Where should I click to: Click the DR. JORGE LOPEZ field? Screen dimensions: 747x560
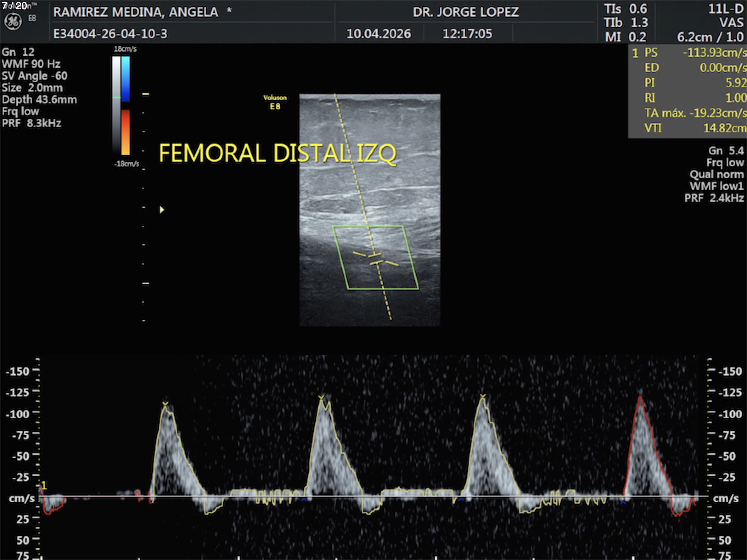tap(466, 12)
